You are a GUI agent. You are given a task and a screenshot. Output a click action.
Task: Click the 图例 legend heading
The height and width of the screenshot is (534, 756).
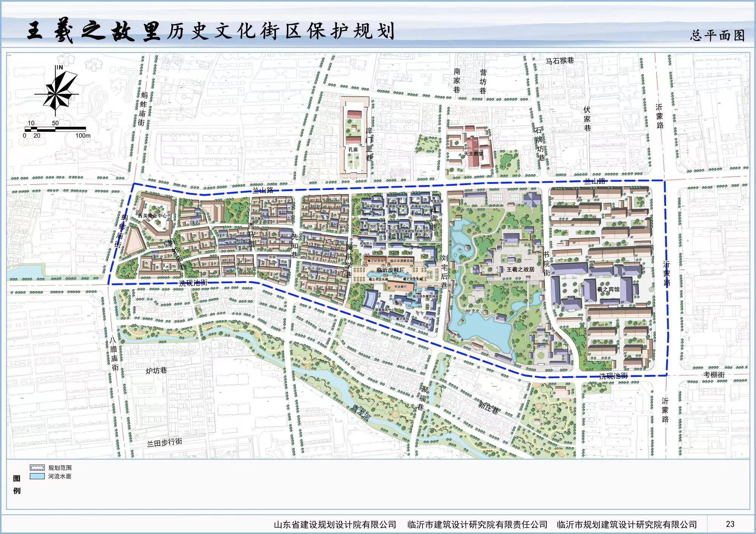(17, 485)
